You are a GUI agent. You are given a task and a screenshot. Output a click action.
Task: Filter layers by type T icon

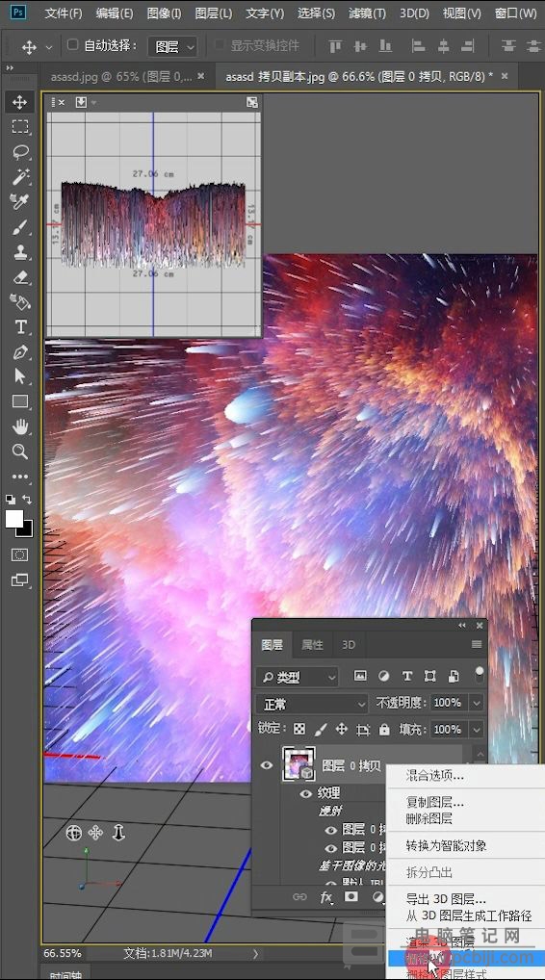pyautogui.click(x=407, y=676)
